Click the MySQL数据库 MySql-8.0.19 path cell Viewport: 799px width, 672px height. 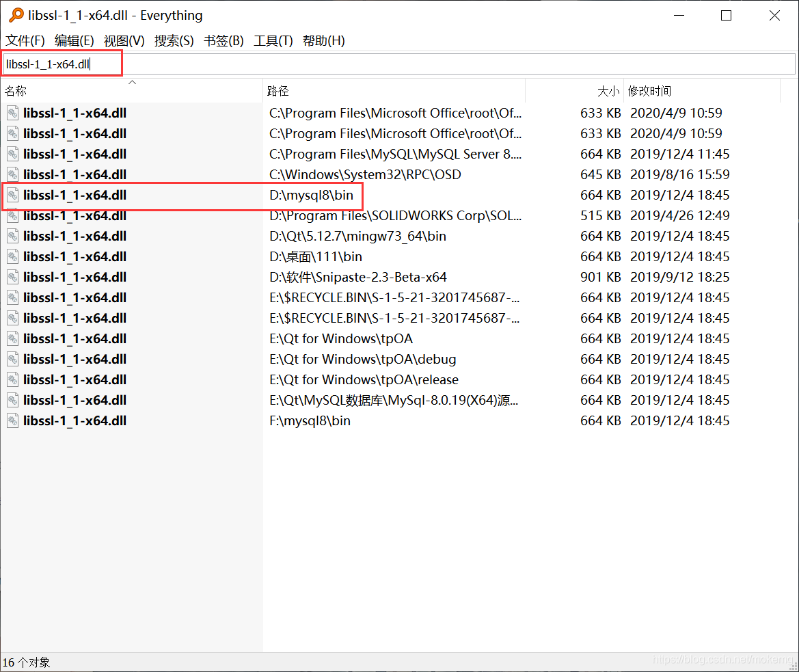point(394,401)
